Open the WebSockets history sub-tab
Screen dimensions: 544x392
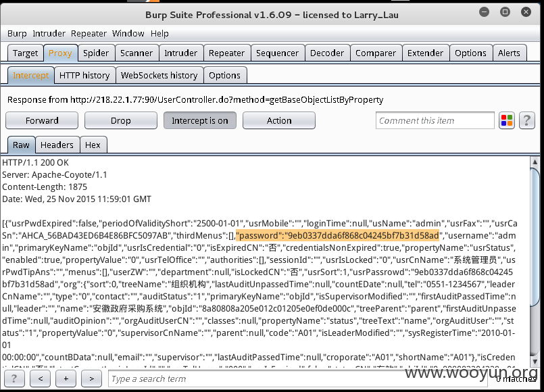(159, 75)
